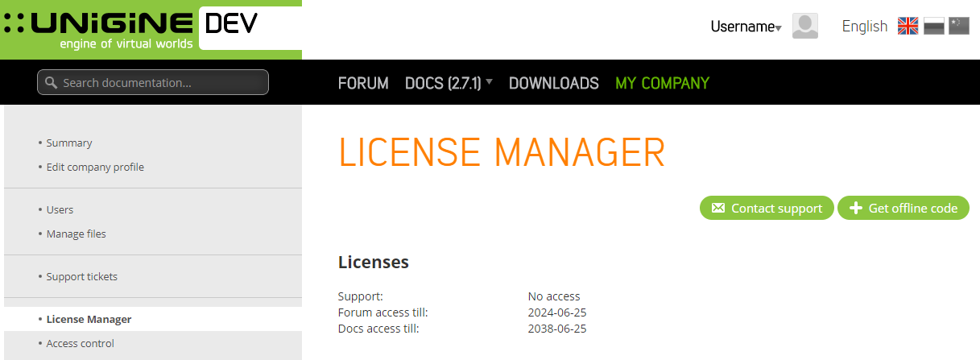Expand the DOCS (2.7.1) version dropdown
The image size is (980, 360).
pos(449,83)
